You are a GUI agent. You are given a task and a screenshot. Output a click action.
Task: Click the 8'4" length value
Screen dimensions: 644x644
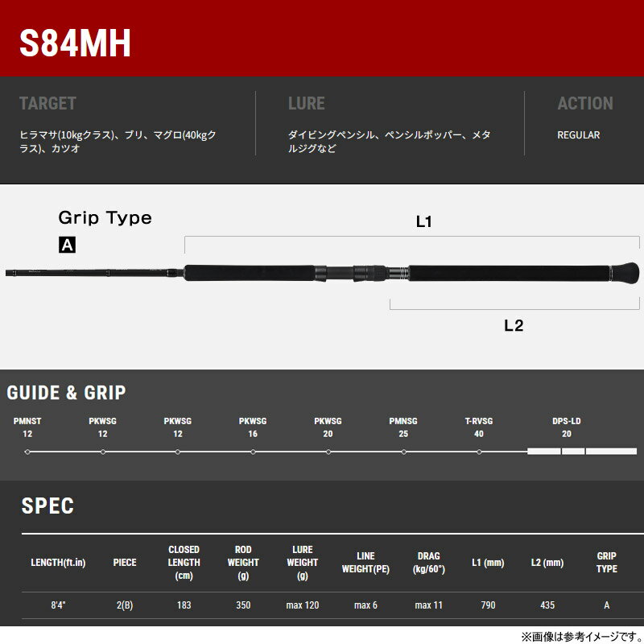(58, 605)
